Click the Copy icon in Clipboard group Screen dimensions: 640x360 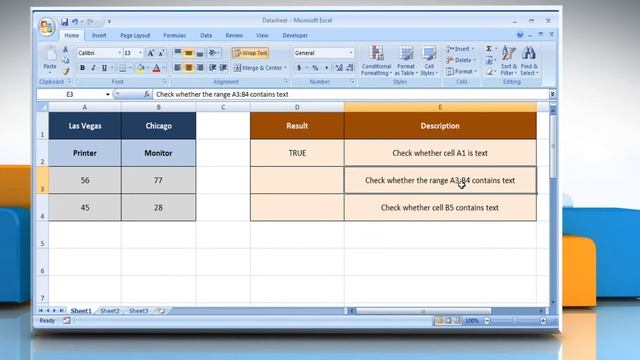pos(65,60)
